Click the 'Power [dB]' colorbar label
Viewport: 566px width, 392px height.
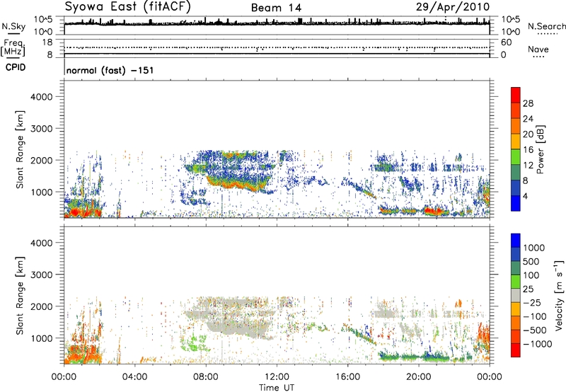(540, 149)
